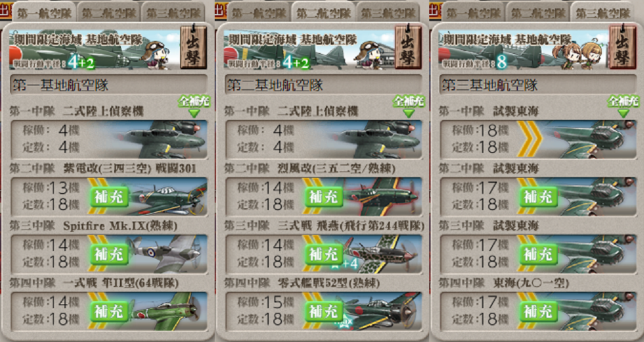
Task: Click the 二式陸上偵察機 plane in 第一基地航空隊
Action: (x=164, y=139)
